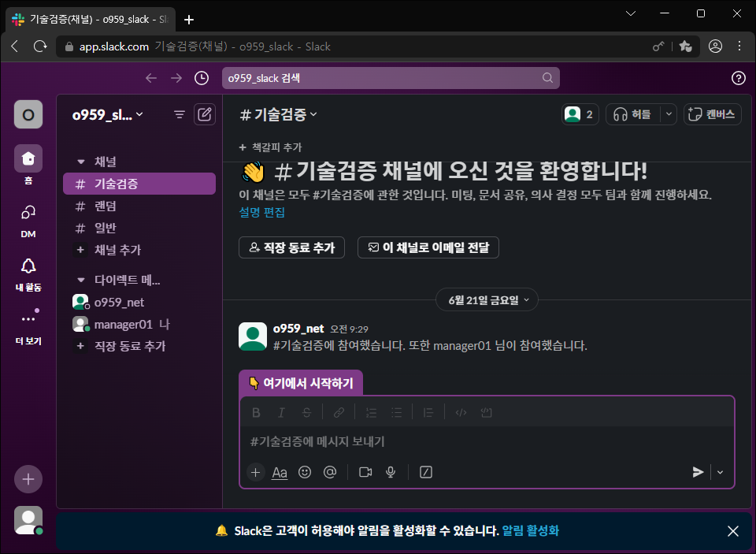Open 6월 21일 금요일 date dropdown
Screen dimensions: 756x554
tap(487, 300)
